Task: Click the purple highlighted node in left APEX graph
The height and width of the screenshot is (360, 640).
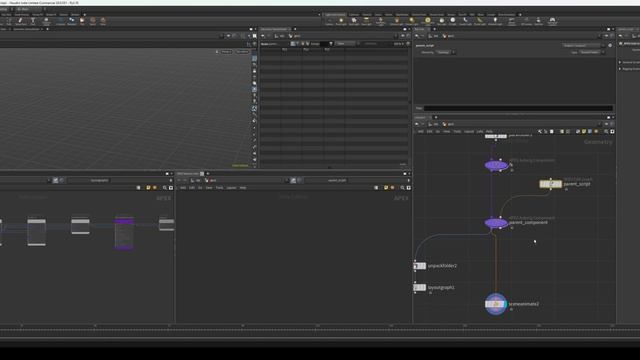Action: 124,233
